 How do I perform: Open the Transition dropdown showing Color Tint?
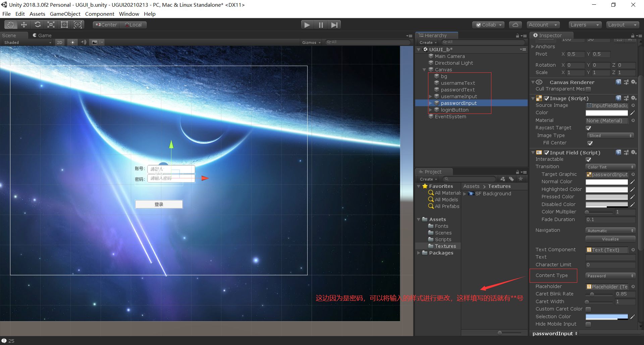tap(610, 166)
